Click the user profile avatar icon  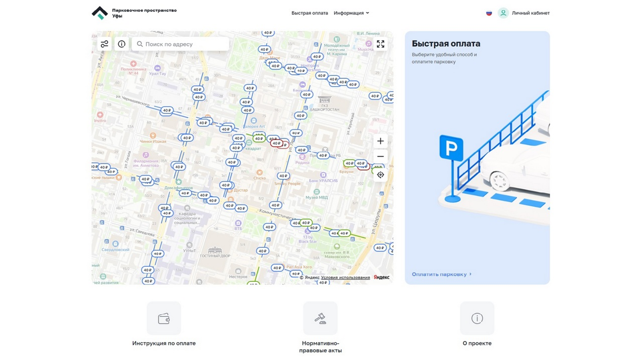tap(503, 13)
